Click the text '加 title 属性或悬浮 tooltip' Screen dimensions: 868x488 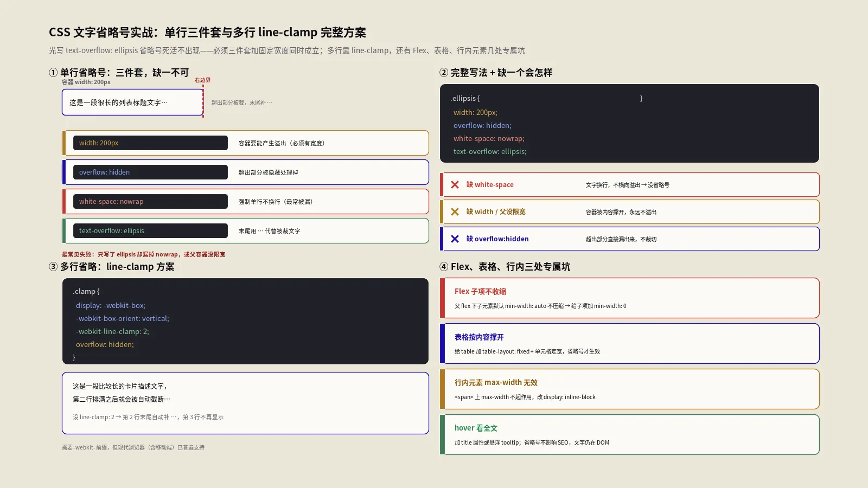pos(532,442)
